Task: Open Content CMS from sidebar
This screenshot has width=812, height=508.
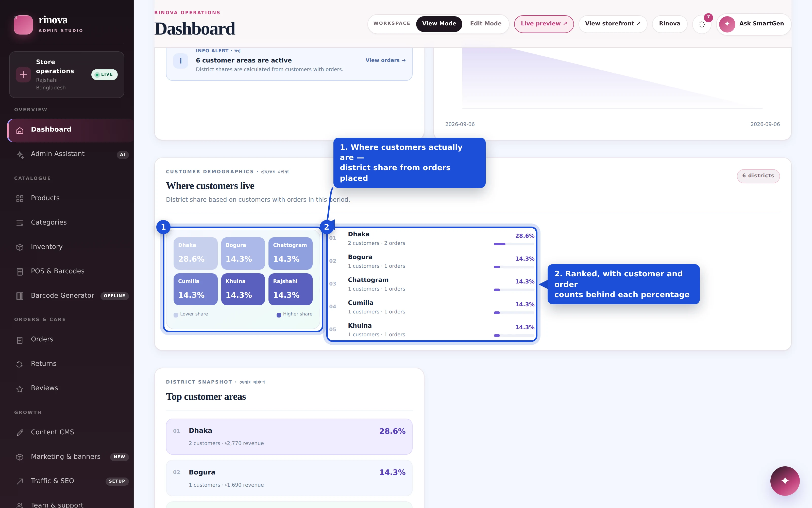Action: pos(71,432)
